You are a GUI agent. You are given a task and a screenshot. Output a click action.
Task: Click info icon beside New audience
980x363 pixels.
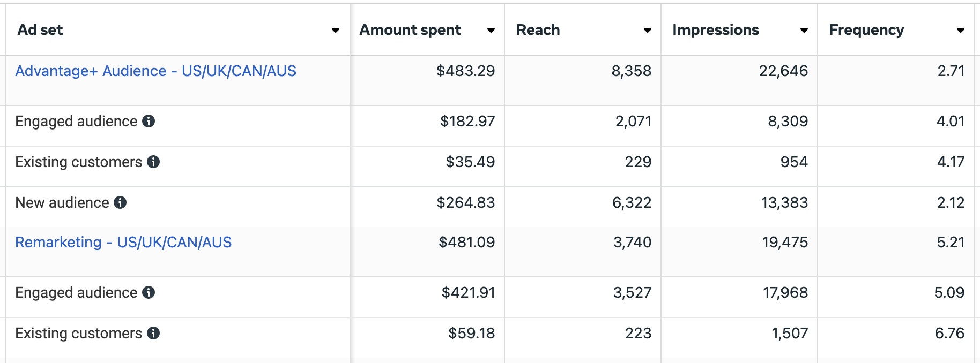[120, 202]
